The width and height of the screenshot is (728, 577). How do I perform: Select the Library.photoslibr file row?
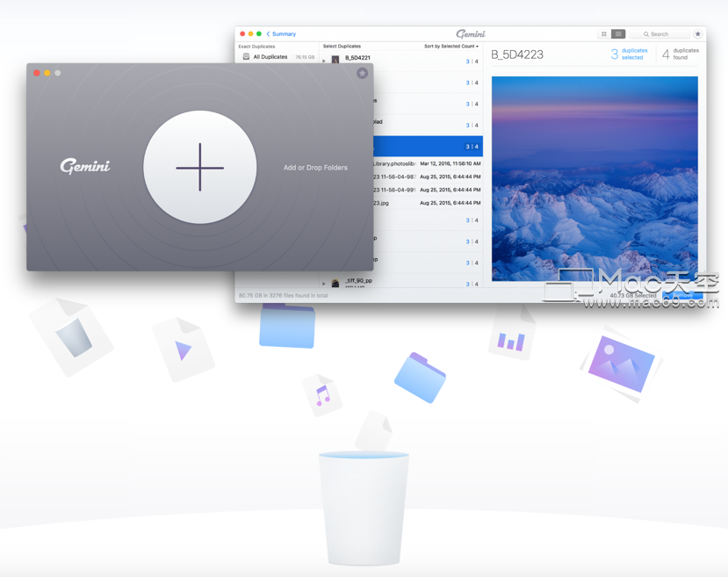click(427, 164)
